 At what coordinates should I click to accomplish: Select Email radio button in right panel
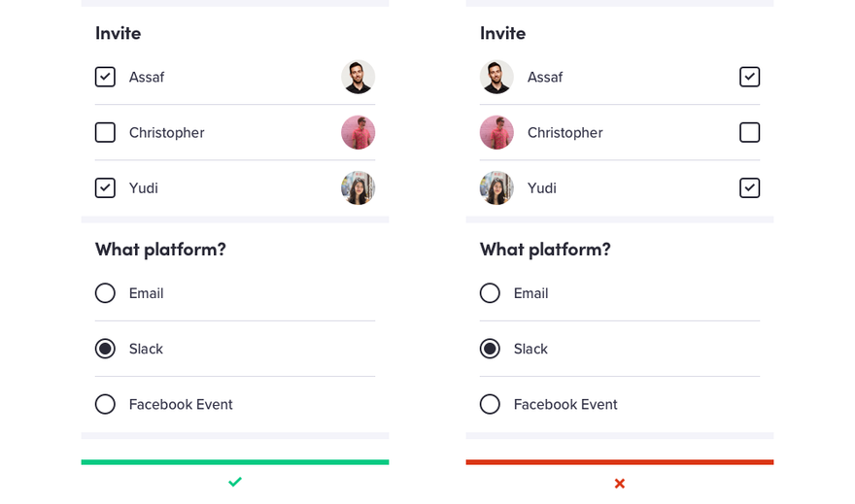click(x=490, y=293)
